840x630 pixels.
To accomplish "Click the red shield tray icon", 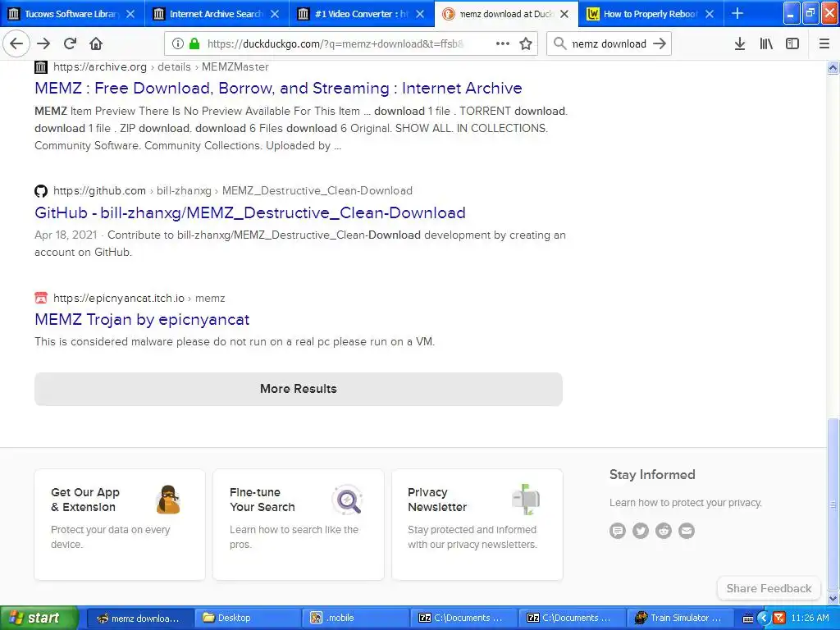I will [x=779, y=619].
